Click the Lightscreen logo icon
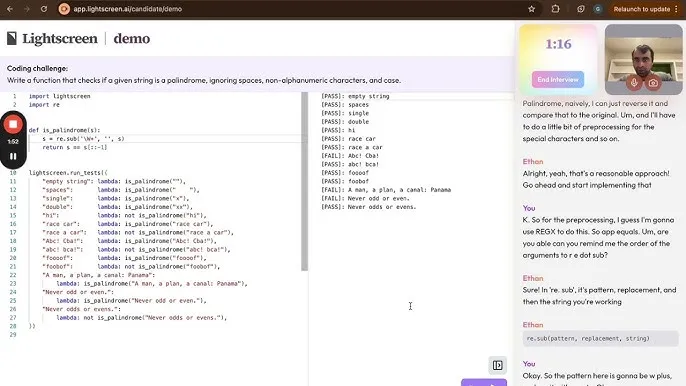 point(12,38)
